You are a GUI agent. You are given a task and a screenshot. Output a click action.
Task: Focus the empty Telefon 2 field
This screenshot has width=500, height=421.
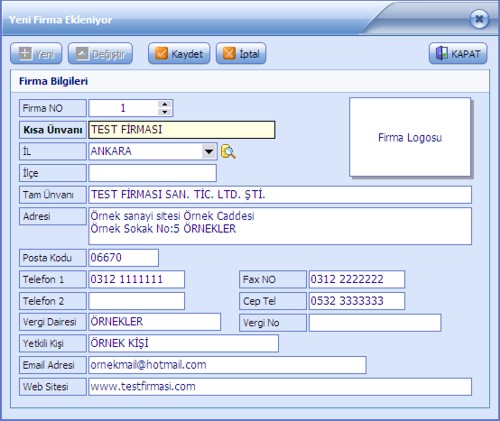tap(136, 301)
